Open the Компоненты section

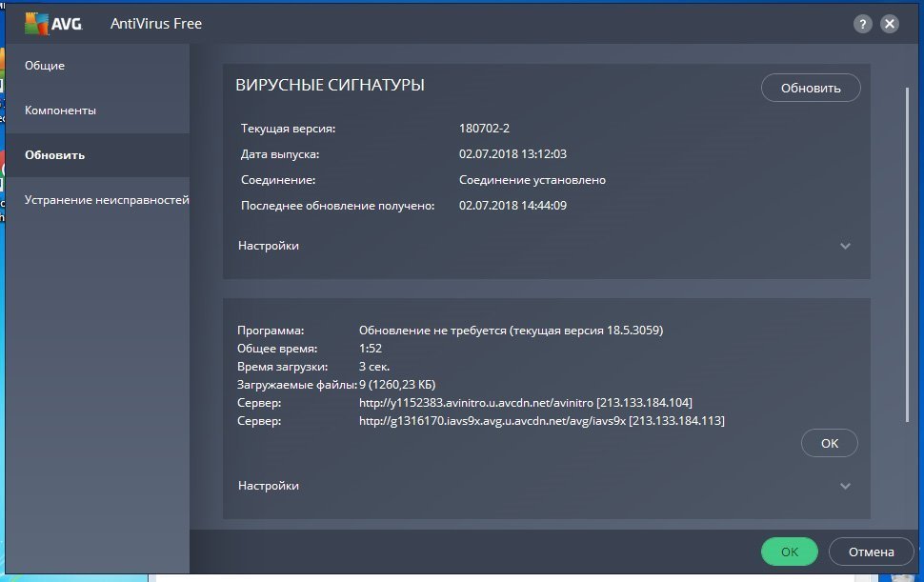tap(60, 110)
